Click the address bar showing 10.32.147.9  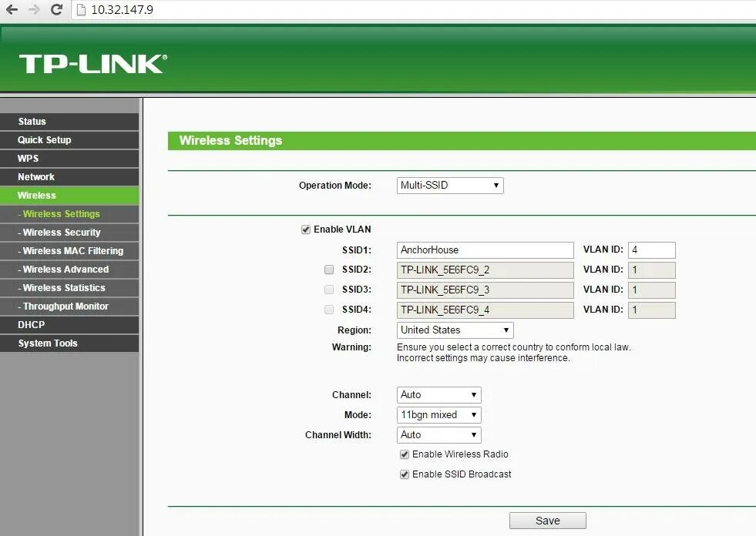coord(415,10)
